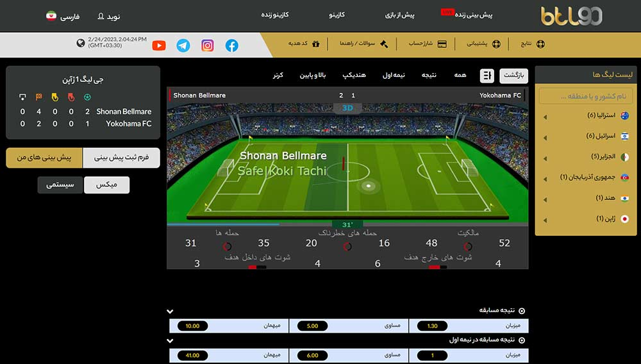Select the همه market tab
Viewport: 641px width, 364px height.
coord(460,75)
